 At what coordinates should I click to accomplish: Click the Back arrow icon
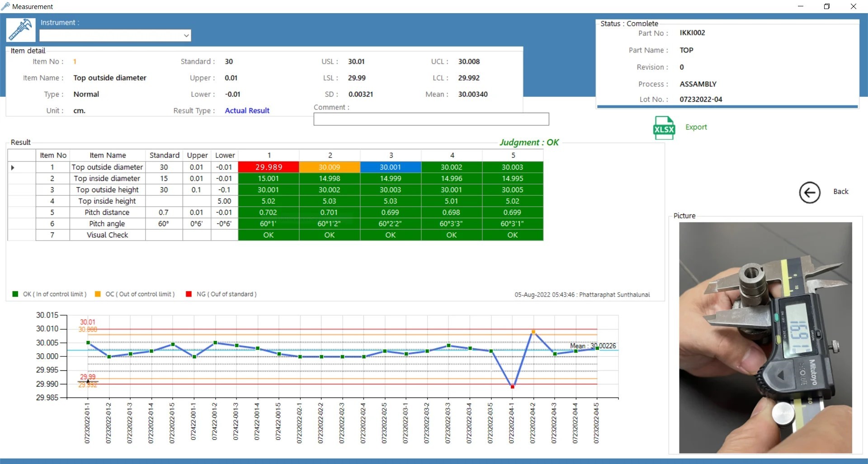pos(809,193)
